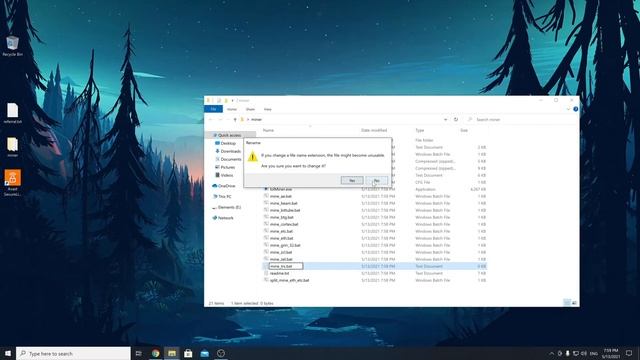Select This PC in the navigation pane
The width and height of the screenshot is (640, 360).
coord(224,196)
